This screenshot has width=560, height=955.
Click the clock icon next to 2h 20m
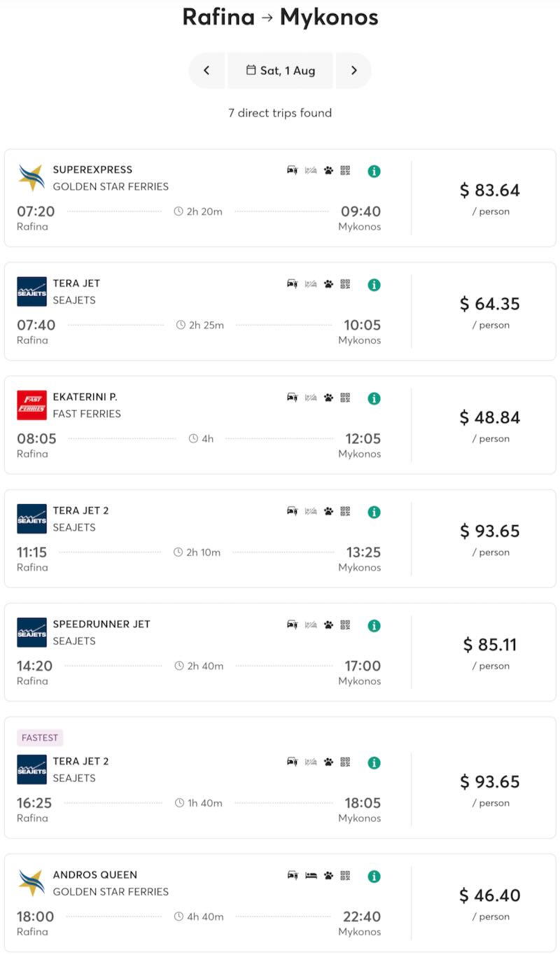point(180,211)
